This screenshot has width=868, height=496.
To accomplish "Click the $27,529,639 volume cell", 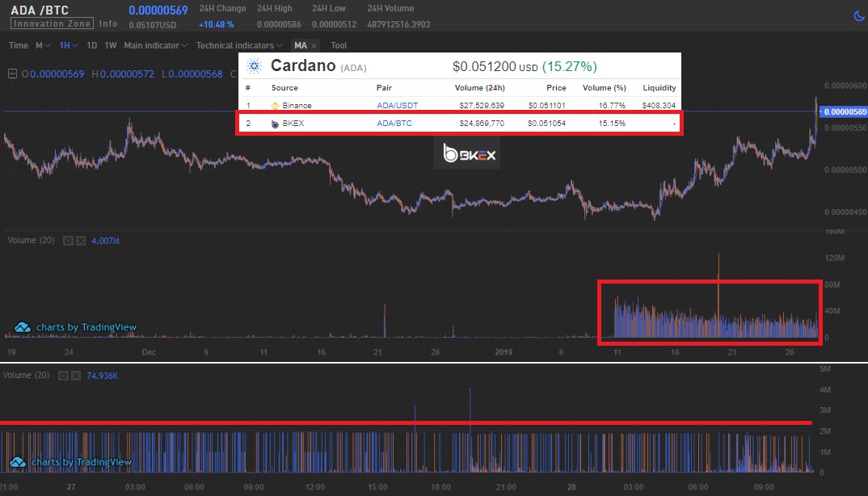I will pos(482,105).
